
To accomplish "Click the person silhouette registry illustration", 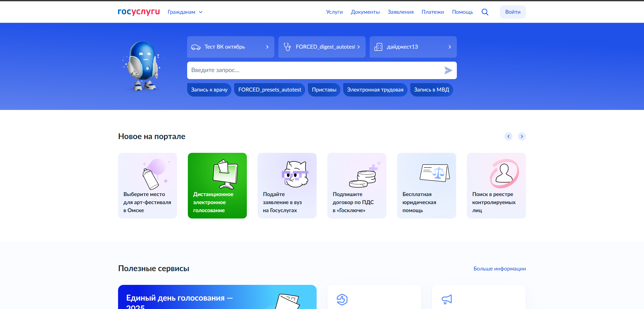I will [x=504, y=173].
